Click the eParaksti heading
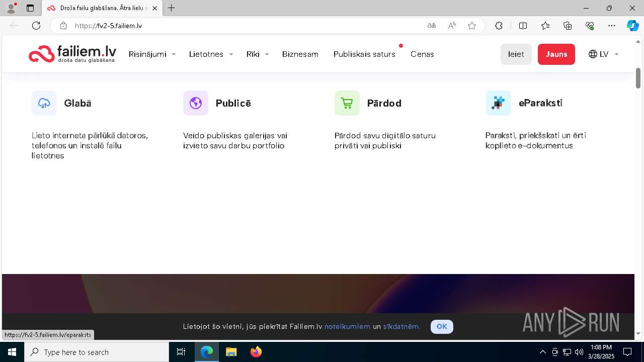The height and width of the screenshot is (362, 644). pos(541,103)
